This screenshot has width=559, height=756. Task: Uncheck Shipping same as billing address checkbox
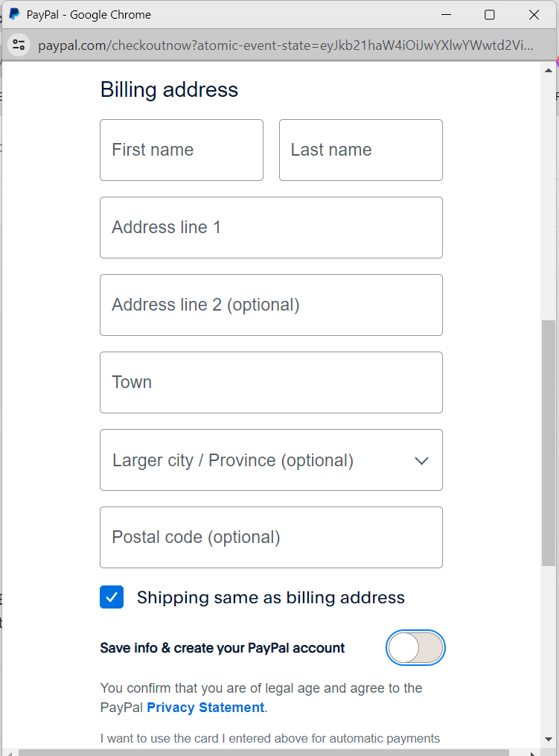click(x=112, y=597)
